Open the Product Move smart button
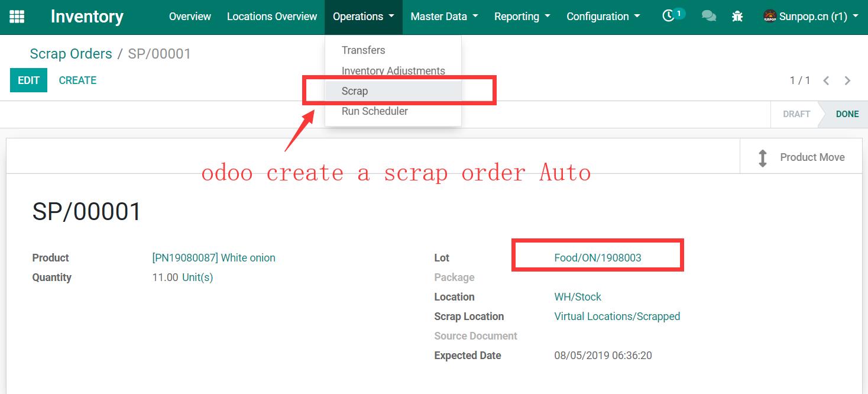Screen dimensions: 868x394 [x=801, y=157]
